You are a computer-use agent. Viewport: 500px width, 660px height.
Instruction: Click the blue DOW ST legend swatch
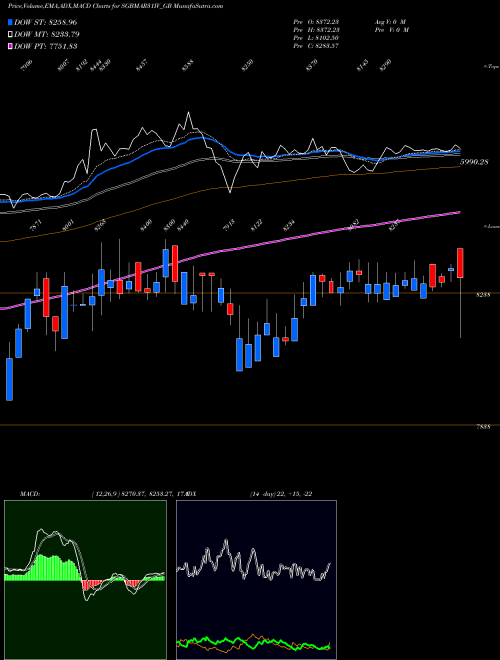(10, 22)
